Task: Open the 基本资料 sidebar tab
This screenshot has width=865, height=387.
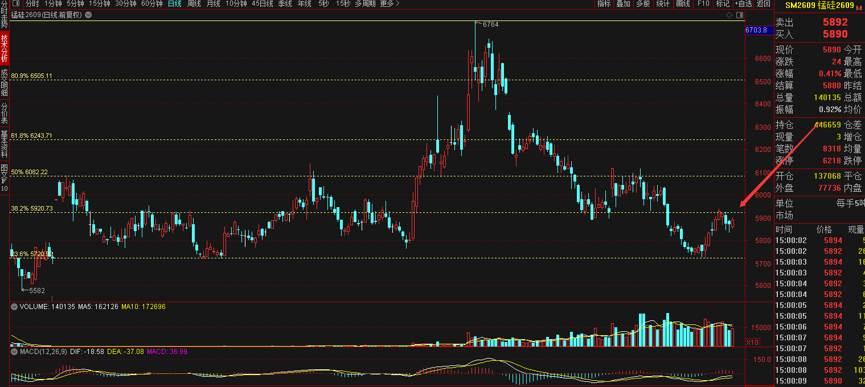Action: click(x=4, y=144)
